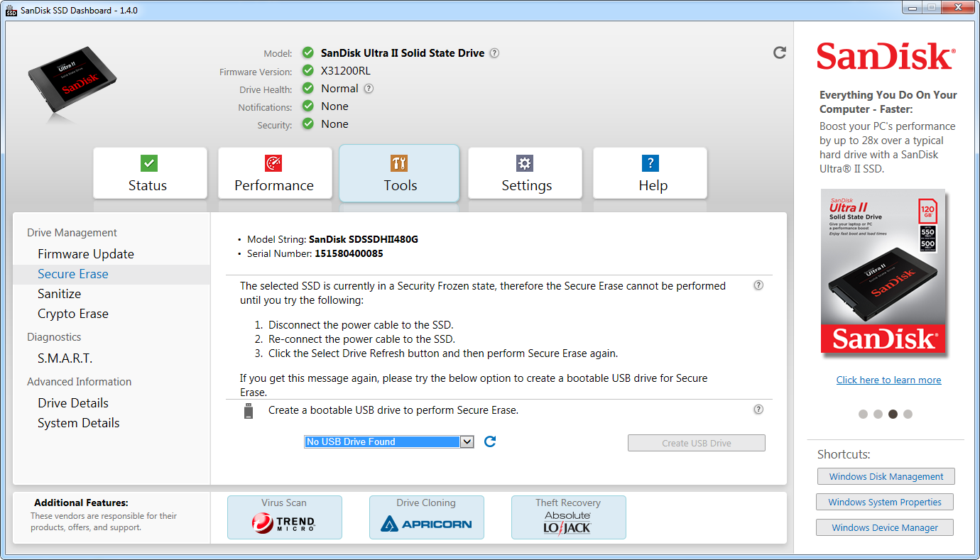Image resolution: width=980 pixels, height=560 pixels.
Task: Open the Settings tab
Action: point(525,173)
